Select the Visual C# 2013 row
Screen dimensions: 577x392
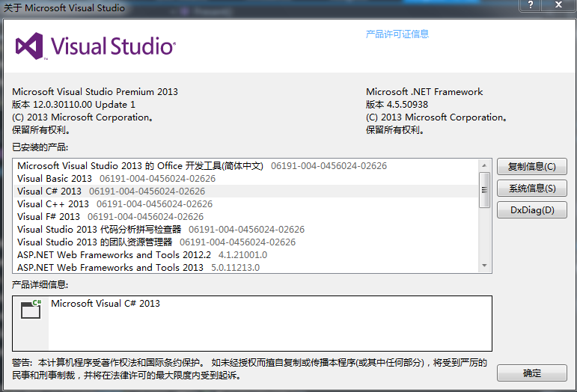coord(245,192)
